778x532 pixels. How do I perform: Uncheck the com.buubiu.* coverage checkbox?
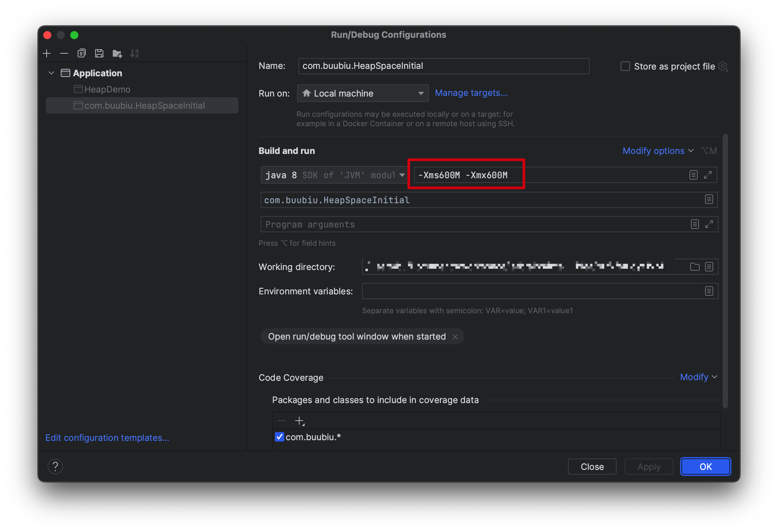[x=280, y=437]
